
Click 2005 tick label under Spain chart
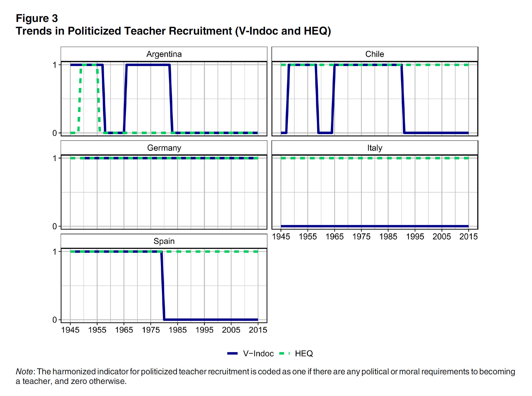point(231,330)
